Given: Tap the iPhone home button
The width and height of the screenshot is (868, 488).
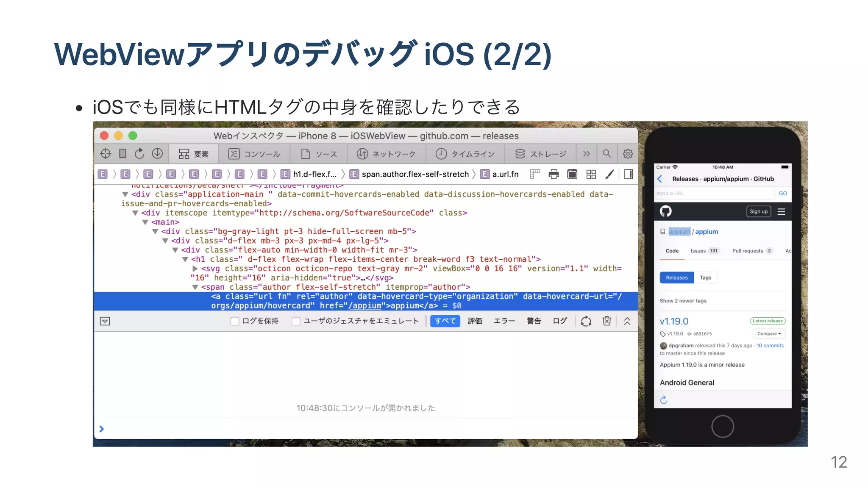Looking at the screenshot, I should pos(723,426).
